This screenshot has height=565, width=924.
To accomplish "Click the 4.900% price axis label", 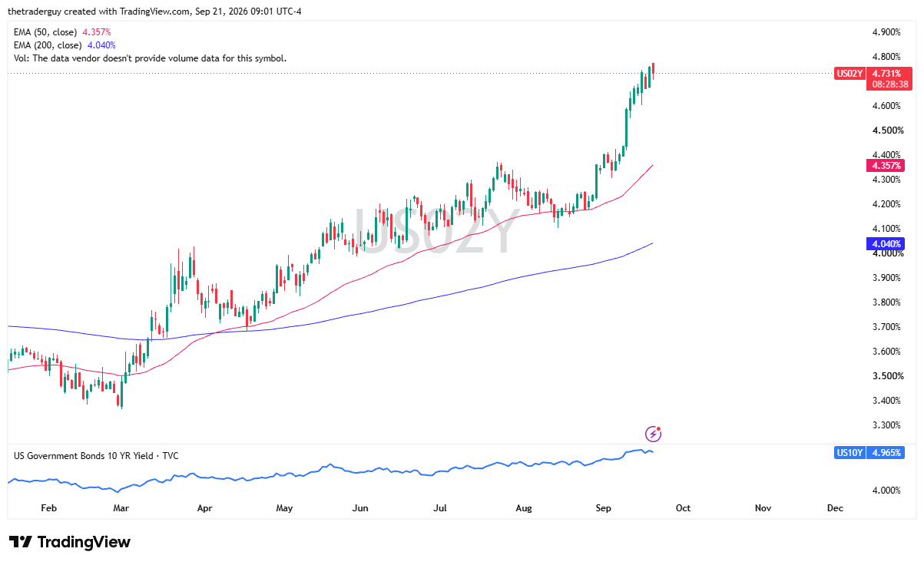I will 886,32.
